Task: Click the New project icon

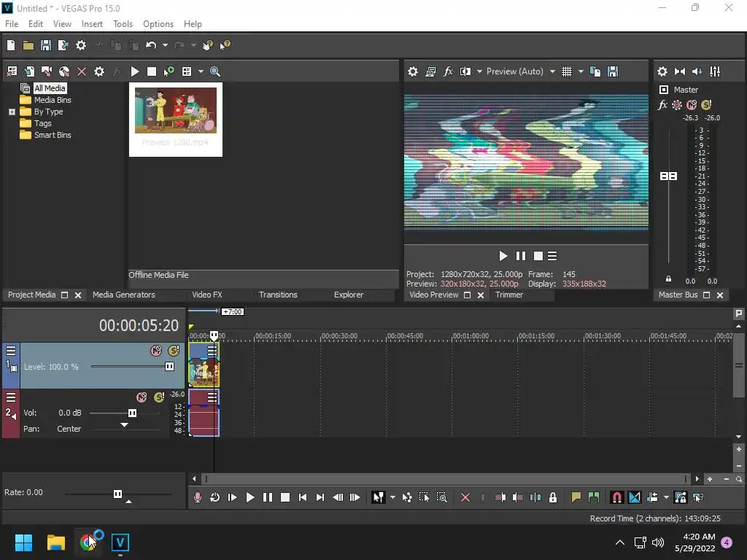Action: pos(11,45)
